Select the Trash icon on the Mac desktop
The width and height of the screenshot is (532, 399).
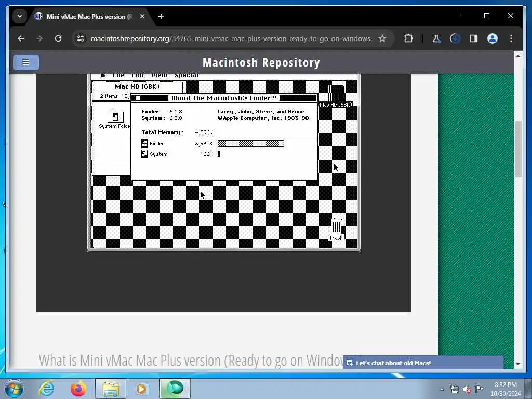point(336,229)
